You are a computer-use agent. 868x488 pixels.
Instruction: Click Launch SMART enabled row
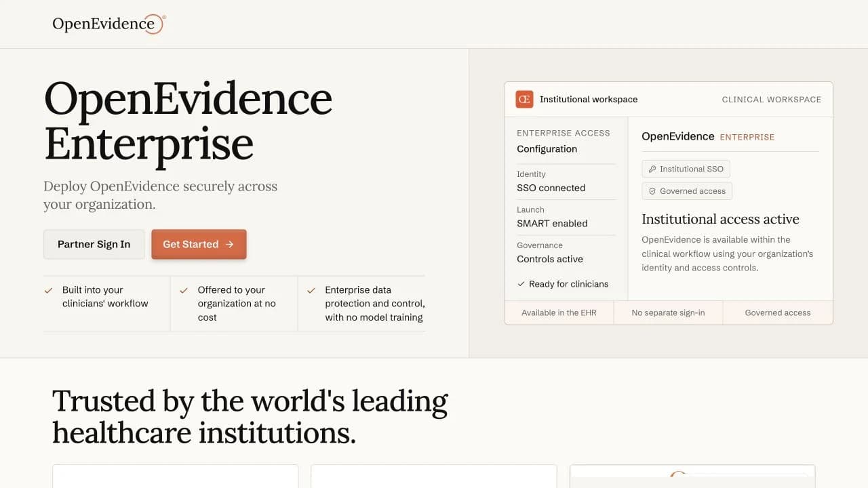click(x=566, y=217)
